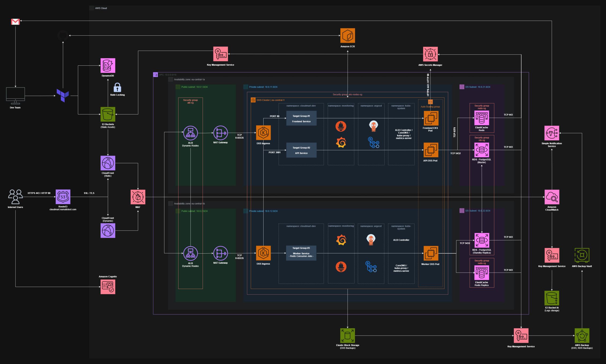Click the Target Group #1 Frontend Service box

click(x=301, y=118)
